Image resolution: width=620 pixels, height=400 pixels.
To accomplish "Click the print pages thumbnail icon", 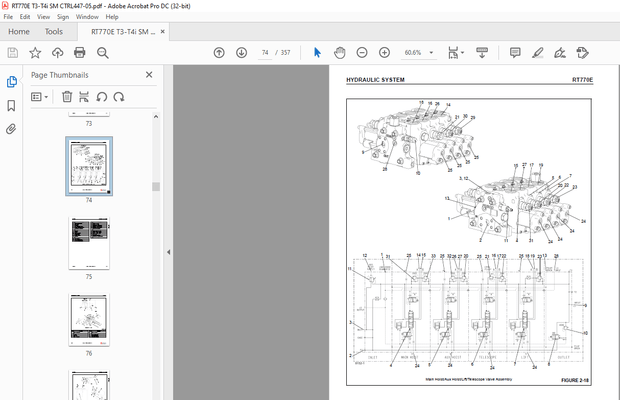I will tap(84, 96).
